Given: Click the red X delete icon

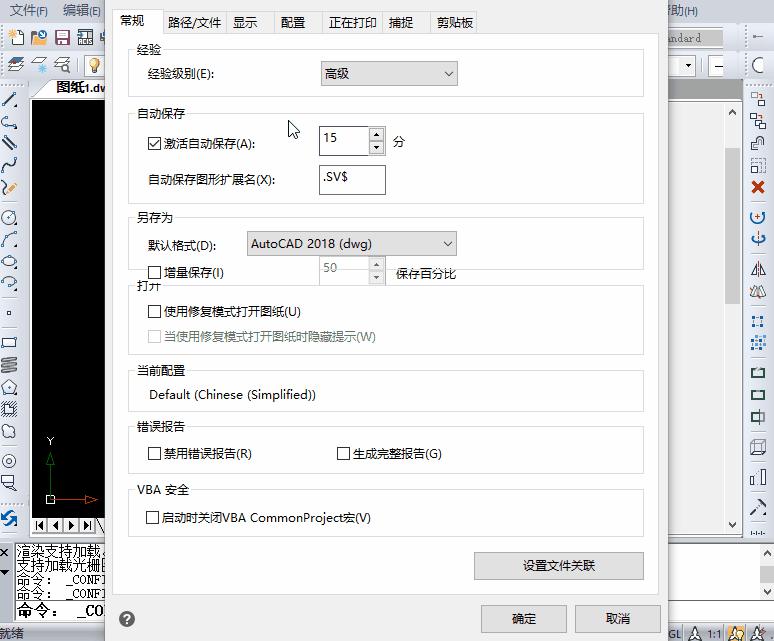Looking at the screenshot, I should coord(758,188).
